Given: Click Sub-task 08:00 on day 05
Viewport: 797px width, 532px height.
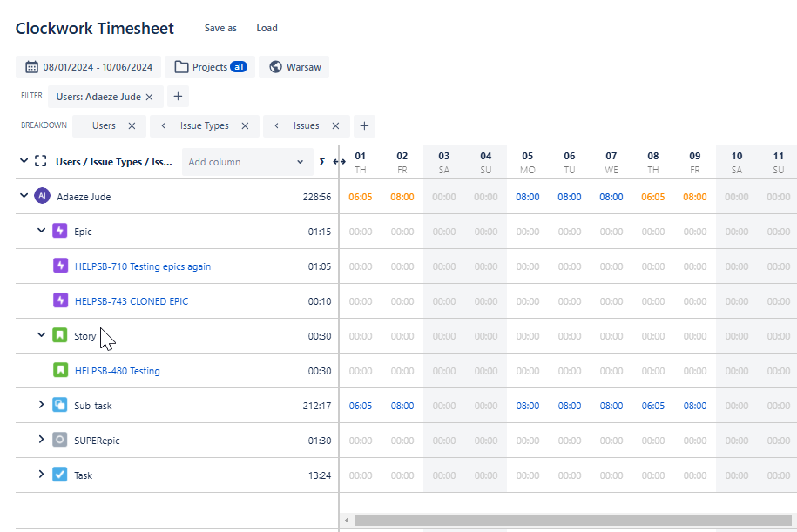Looking at the screenshot, I should (528, 406).
